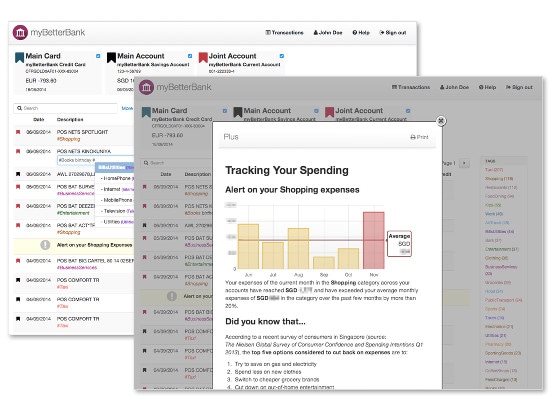
Task: Select MobilePhone suggestion in tag dropdown
Action: tap(115, 200)
